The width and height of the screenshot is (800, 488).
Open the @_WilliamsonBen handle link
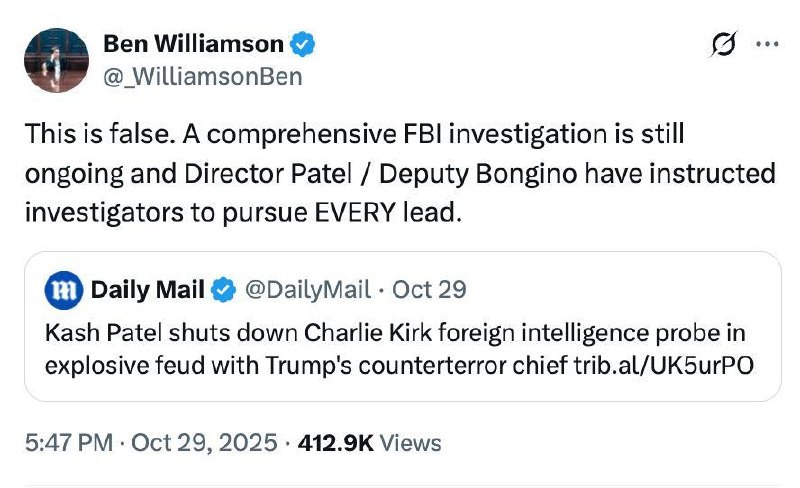202,76
